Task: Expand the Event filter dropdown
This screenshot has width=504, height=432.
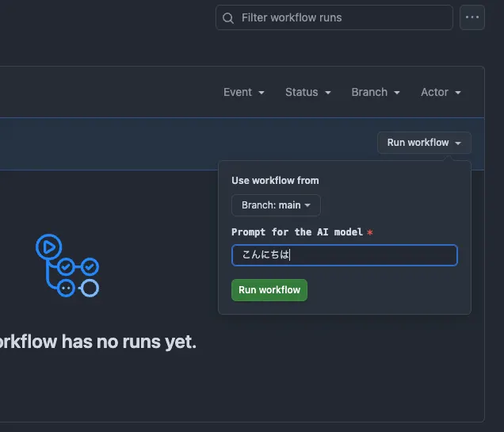Action: (244, 92)
